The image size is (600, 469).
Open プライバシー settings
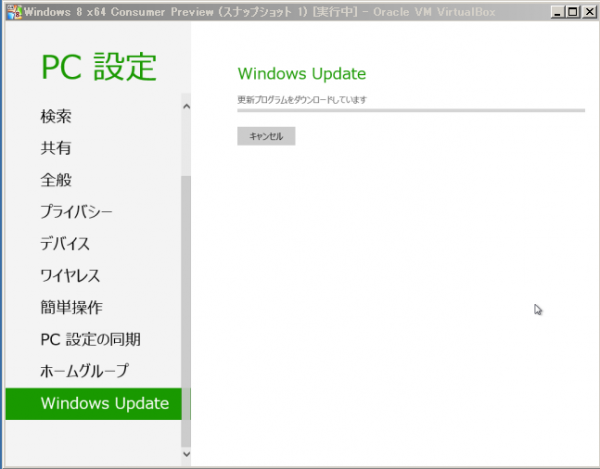(x=77, y=212)
